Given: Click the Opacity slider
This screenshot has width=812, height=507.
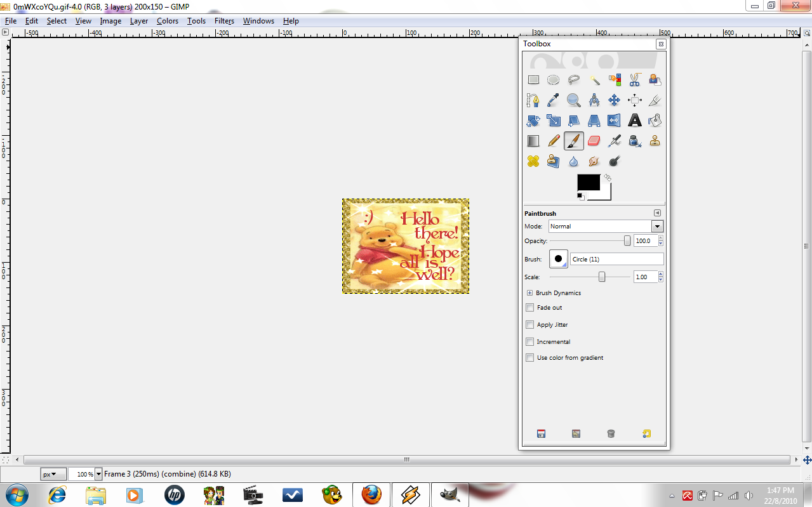Looking at the screenshot, I should (590, 241).
